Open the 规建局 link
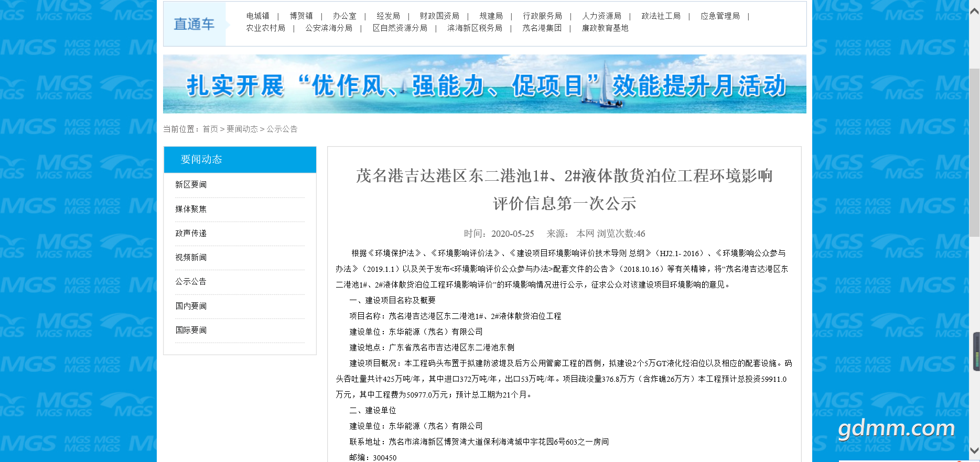Viewport: 980px width, 462px height. [491, 16]
